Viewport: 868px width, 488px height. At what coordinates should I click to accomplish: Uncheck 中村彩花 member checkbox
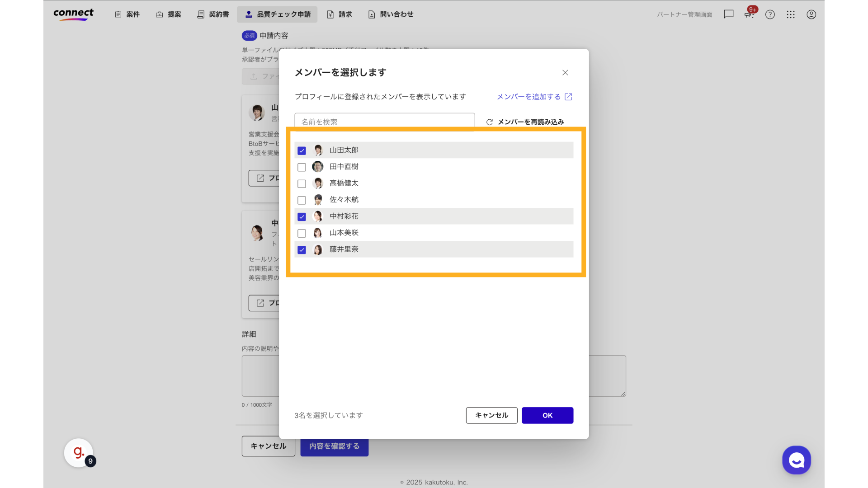coord(302,217)
